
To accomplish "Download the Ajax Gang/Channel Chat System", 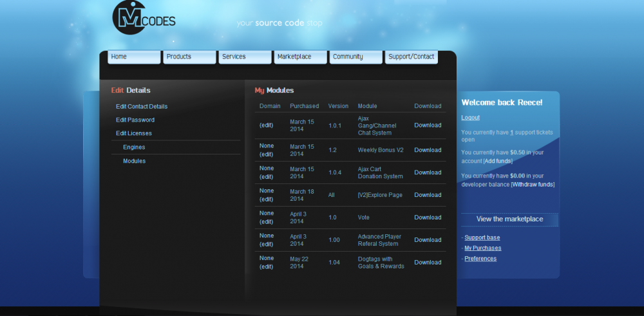I will pyautogui.click(x=428, y=125).
